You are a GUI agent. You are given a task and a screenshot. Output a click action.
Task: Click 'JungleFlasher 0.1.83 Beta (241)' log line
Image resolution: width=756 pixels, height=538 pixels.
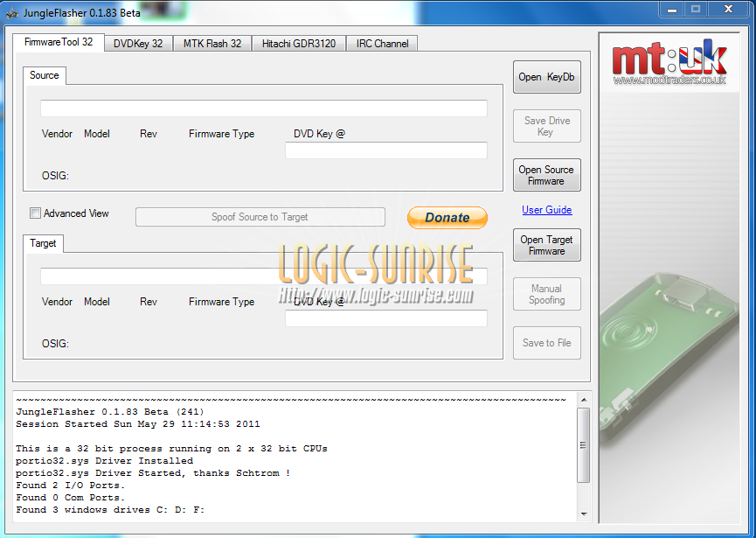click(110, 412)
